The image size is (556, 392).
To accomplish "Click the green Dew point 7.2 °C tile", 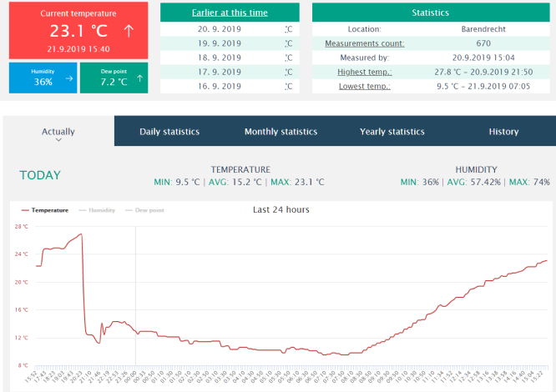I will click(x=114, y=78).
